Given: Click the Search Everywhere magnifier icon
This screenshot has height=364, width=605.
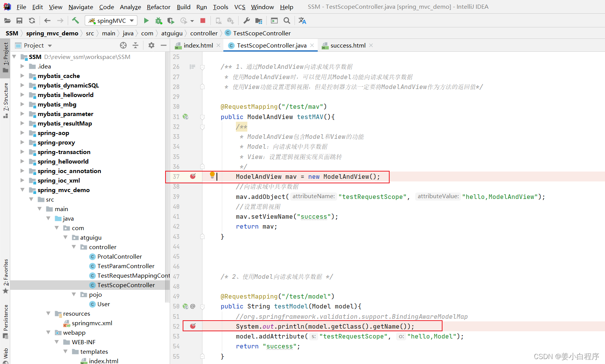Looking at the screenshot, I should click(x=287, y=21).
